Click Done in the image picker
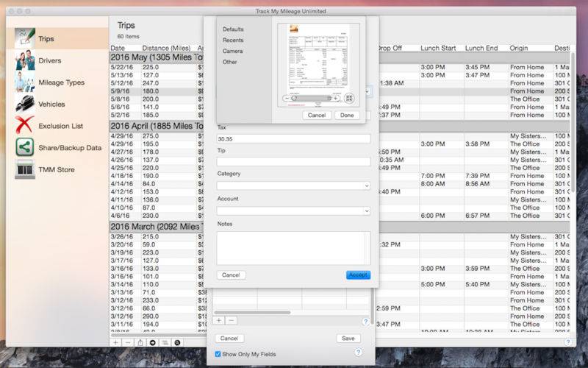This screenshot has width=588, height=368. point(347,116)
